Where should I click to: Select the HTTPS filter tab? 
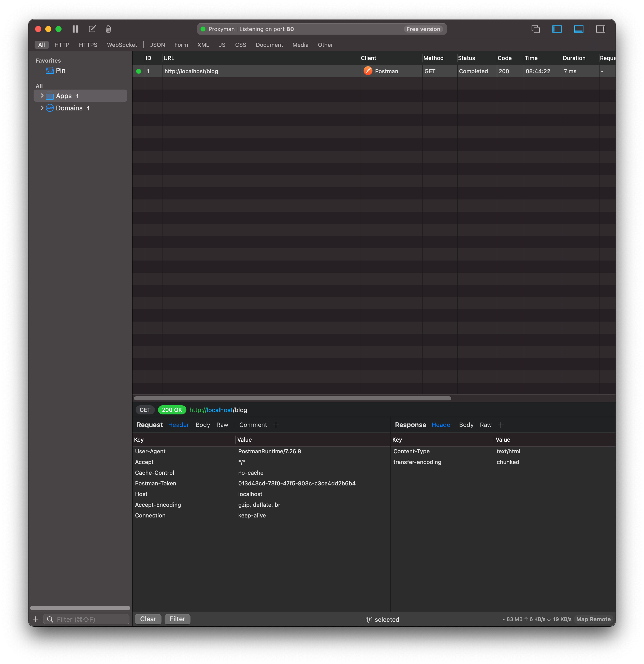[88, 45]
